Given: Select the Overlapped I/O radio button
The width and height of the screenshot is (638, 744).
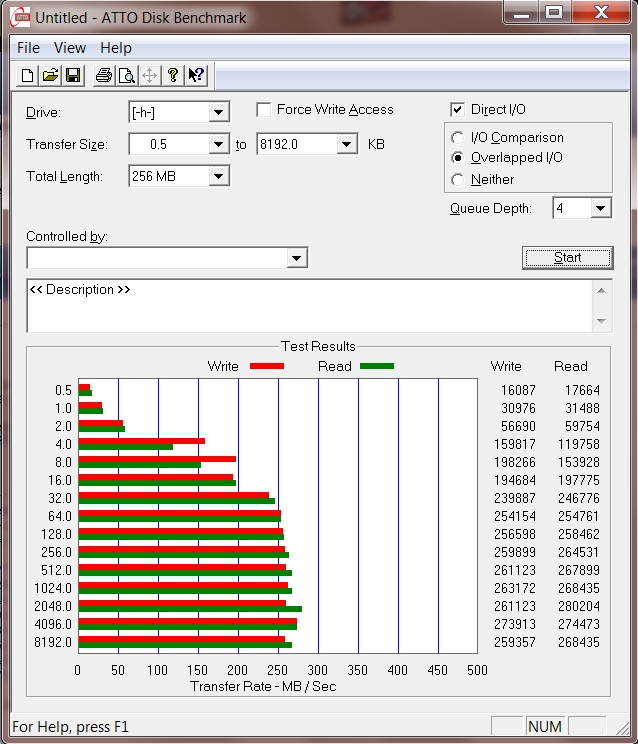Looking at the screenshot, I should pyautogui.click(x=457, y=158).
